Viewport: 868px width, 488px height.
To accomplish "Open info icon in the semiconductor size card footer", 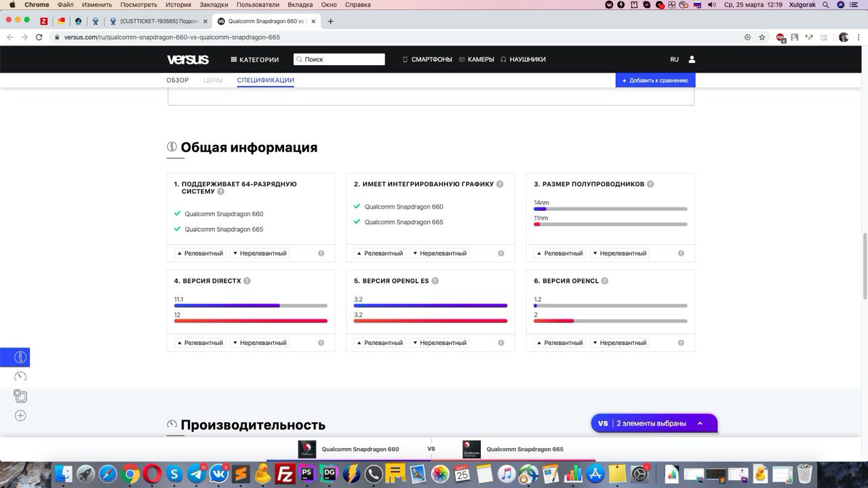I will tap(681, 253).
